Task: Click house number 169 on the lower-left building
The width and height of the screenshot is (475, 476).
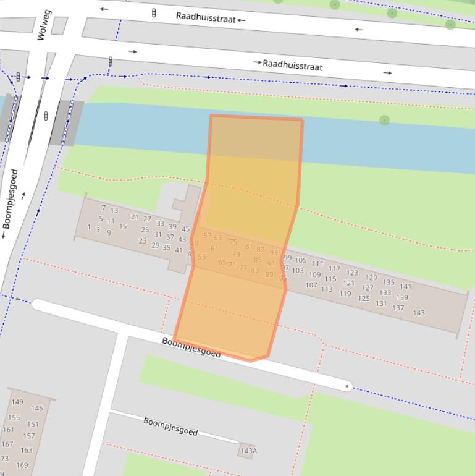Action: (x=22, y=465)
